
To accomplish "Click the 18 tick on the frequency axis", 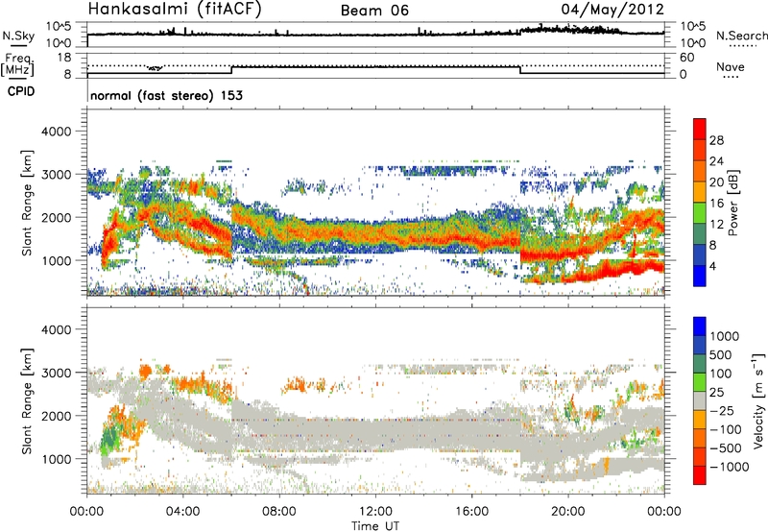I will click(x=64, y=58).
